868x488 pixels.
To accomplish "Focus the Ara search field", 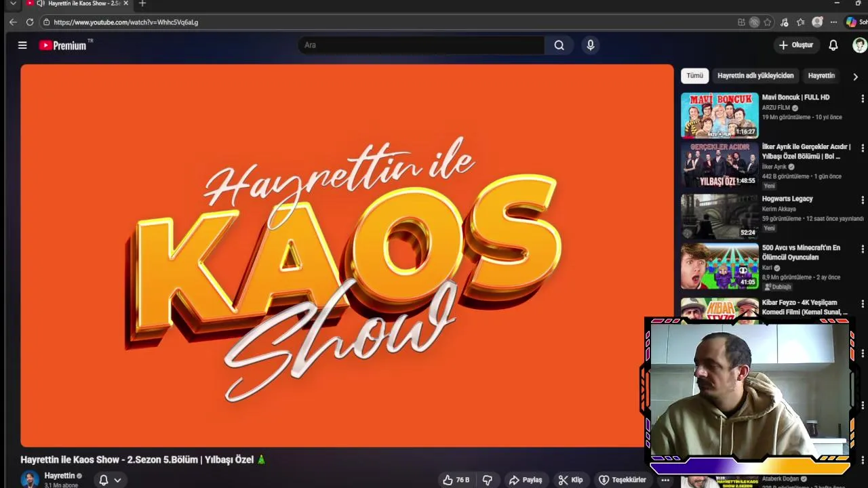I will [420, 45].
